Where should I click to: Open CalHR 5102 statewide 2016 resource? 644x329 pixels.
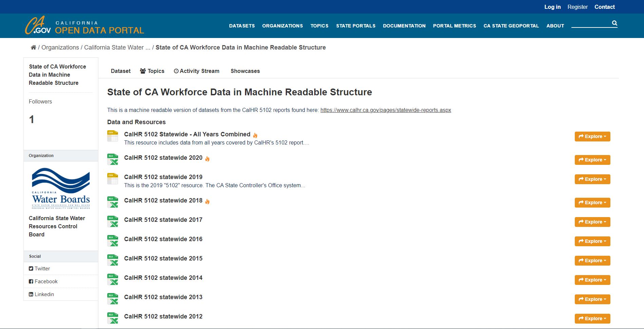(163, 239)
